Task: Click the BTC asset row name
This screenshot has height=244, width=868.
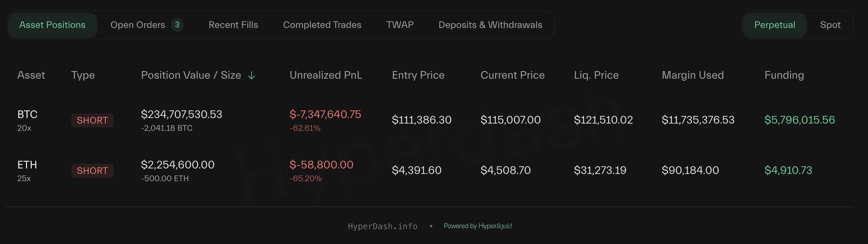Action: click(27, 115)
